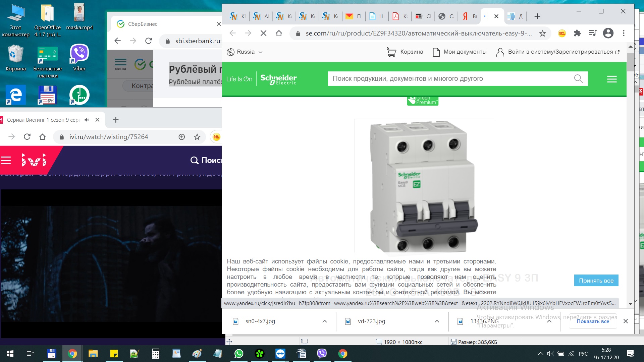Open Calculator from taskbar
The height and width of the screenshot is (362, 644).
coord(156,354)
